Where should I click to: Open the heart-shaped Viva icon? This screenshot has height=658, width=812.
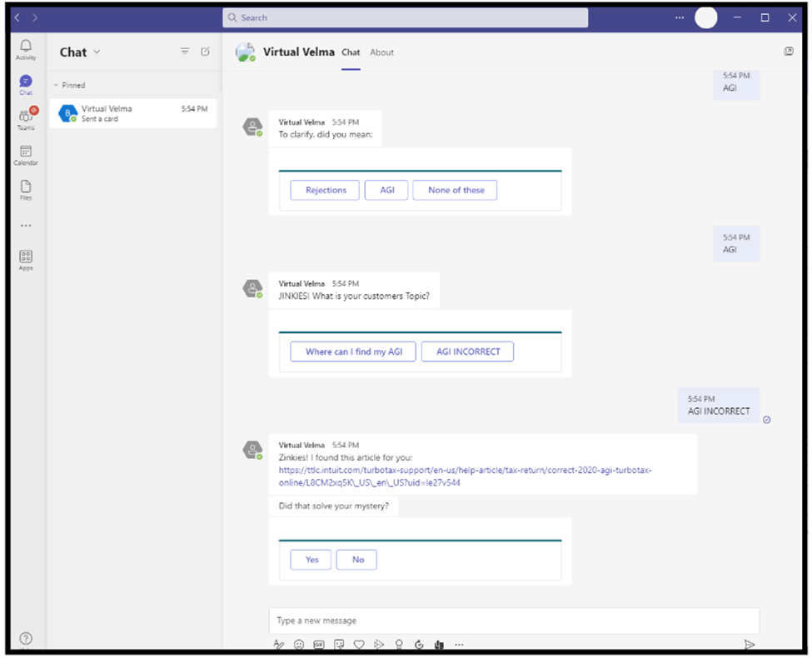[x=359, y=645]
